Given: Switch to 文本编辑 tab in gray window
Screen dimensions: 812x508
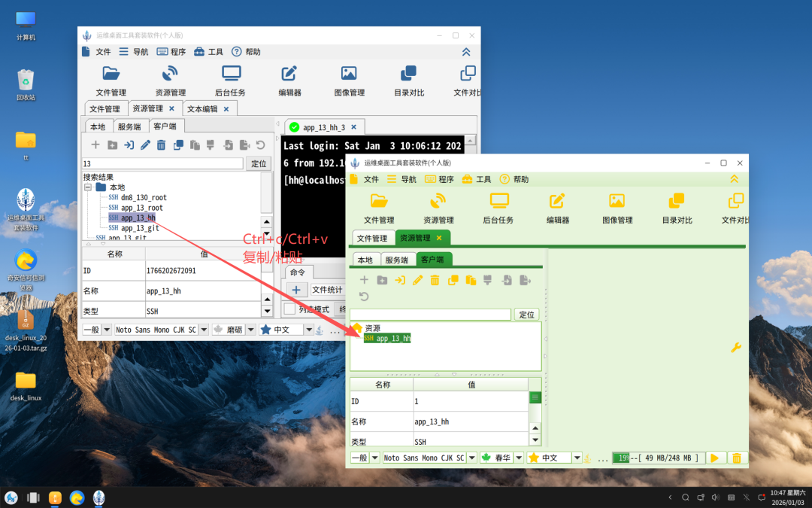Looking at the screenshot, I should pos(202,109).
